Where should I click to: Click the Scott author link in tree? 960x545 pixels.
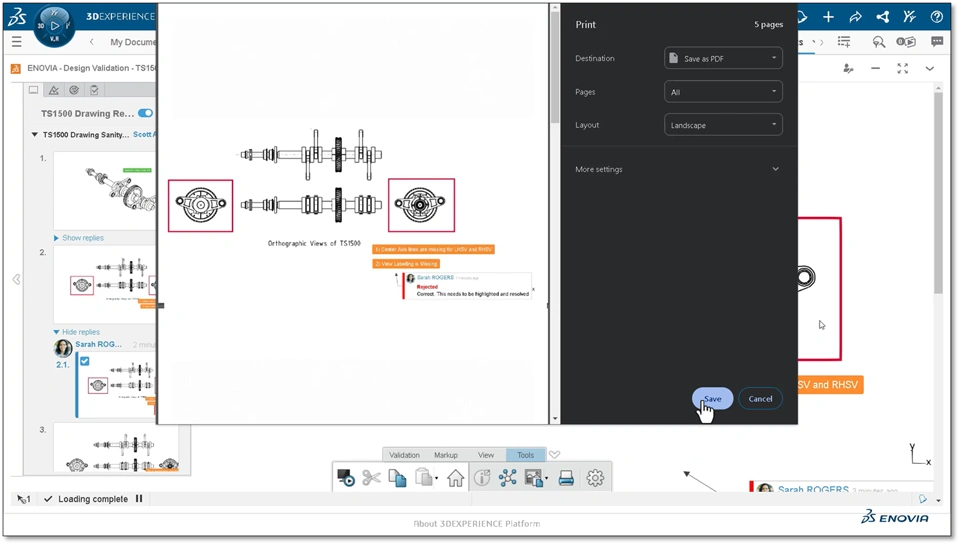144,135
